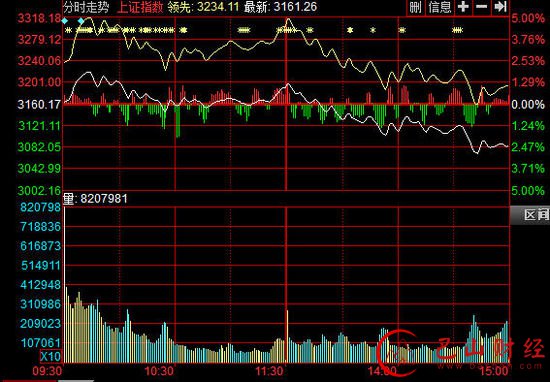Click the 上证指数 index name
The height and width of the screenshot is (382, 550).
click(140, 7)
